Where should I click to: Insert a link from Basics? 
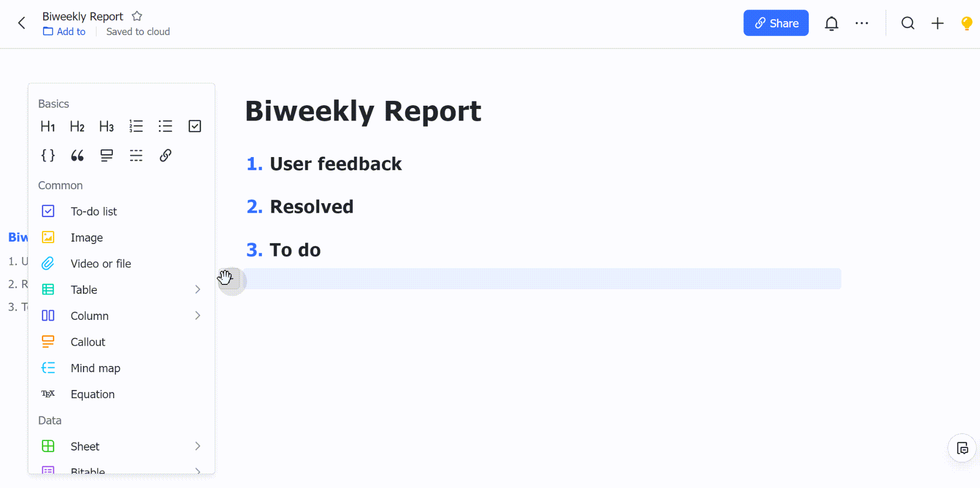165,156
